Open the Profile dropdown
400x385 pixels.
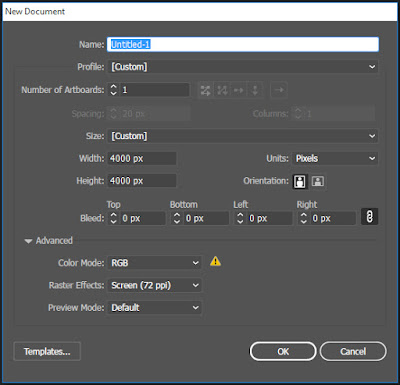pyautogui.click(x=243, y=67)
